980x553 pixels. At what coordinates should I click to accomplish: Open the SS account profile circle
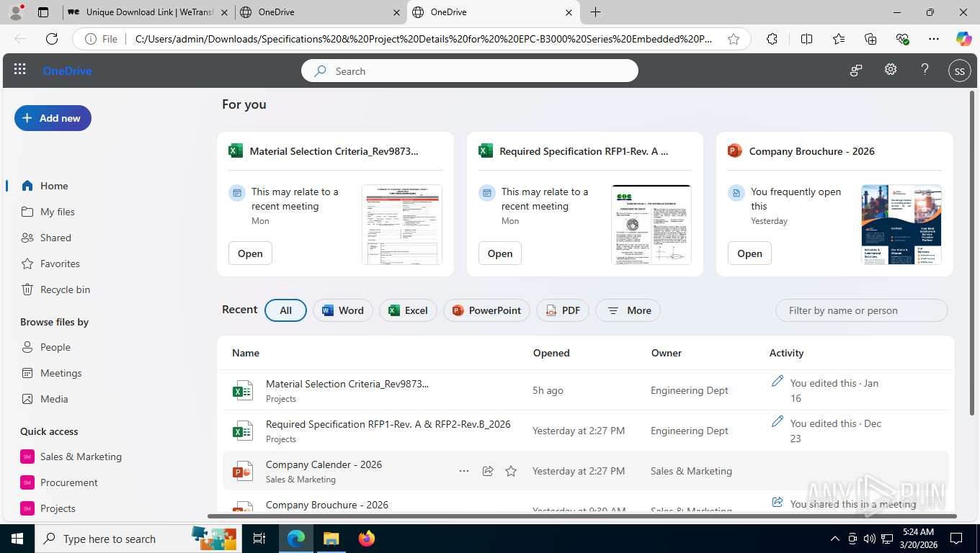(x=959, y=71)
